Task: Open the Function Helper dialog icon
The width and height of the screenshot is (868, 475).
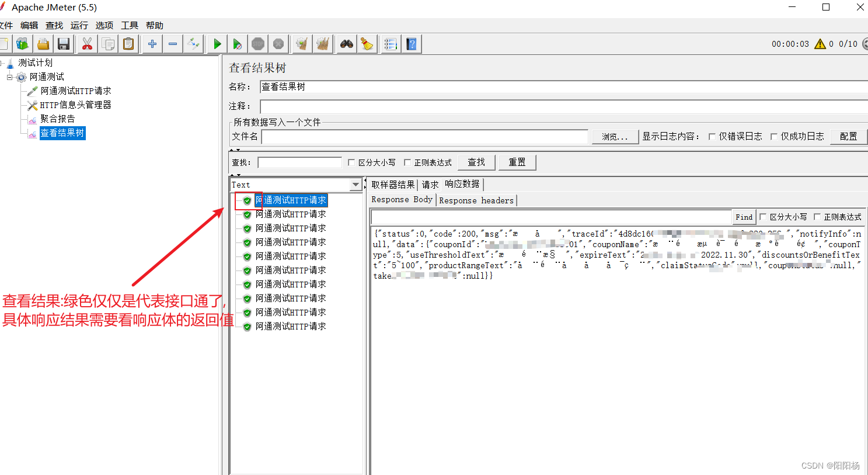Action: click(x=391, y=44)
